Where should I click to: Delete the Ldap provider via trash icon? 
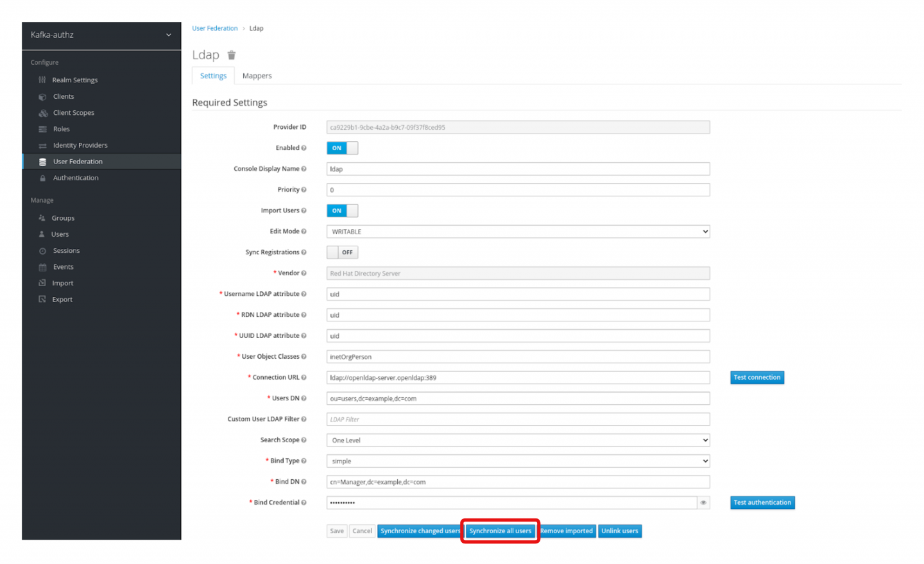[232, 55]
